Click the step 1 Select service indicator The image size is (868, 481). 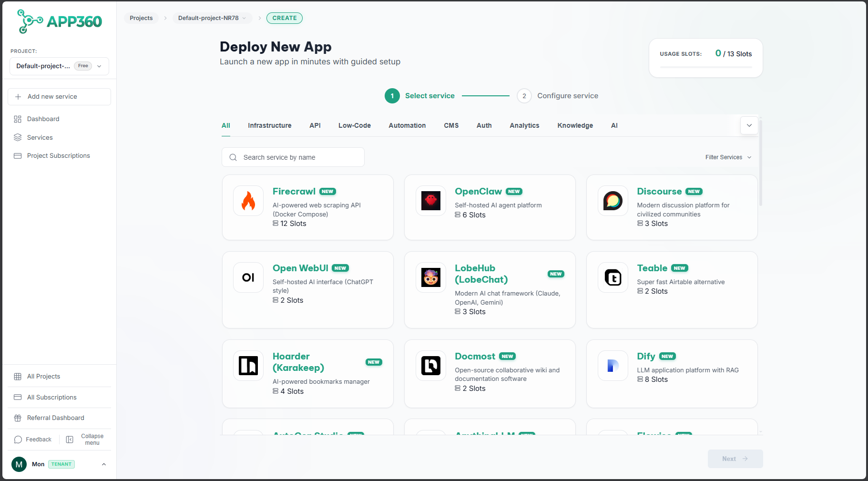419,96
